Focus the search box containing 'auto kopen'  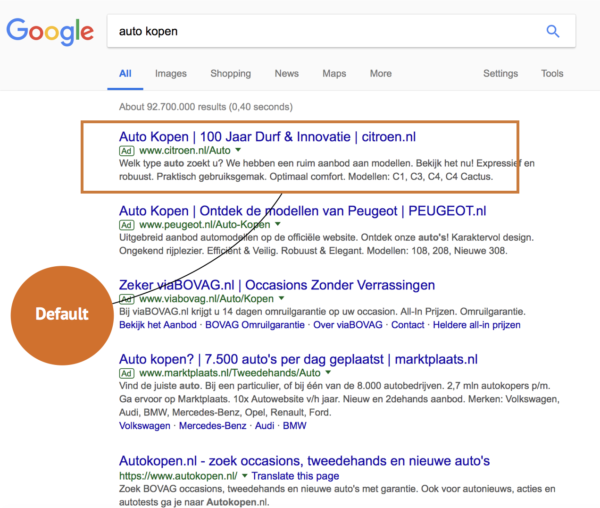click(341, 31)
